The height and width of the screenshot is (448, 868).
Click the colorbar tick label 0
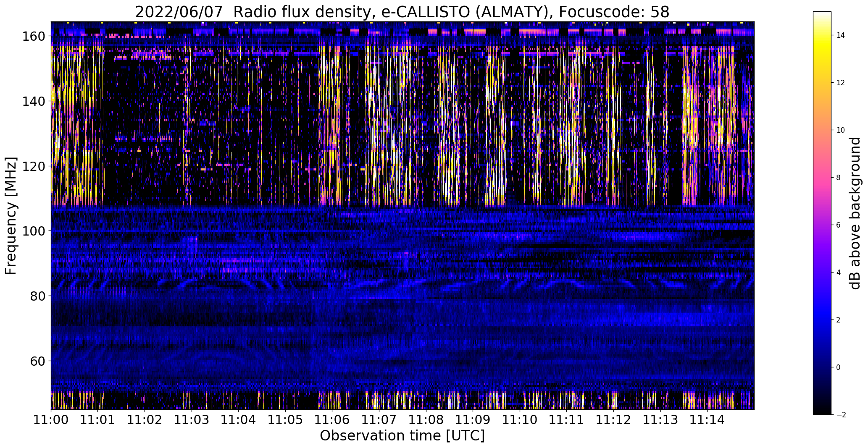pyautogui.click(x=838, y=367)
